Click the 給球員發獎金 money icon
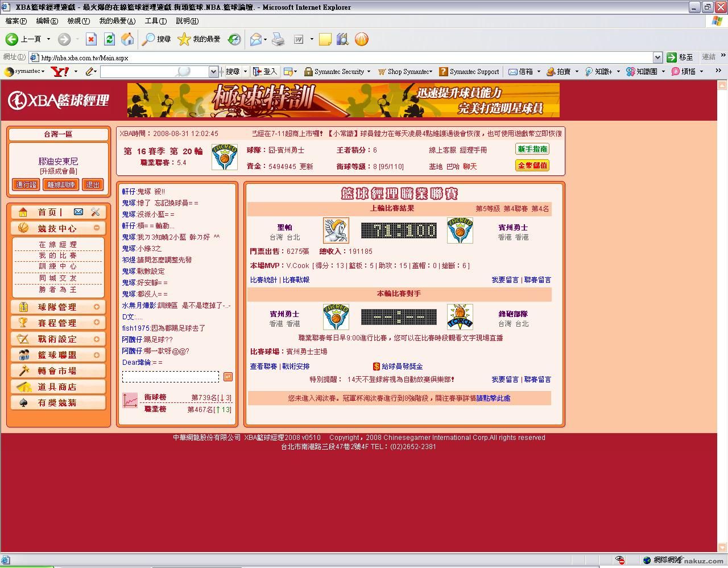This screenshot has width=728, height=568. click(x=376, y=367)
